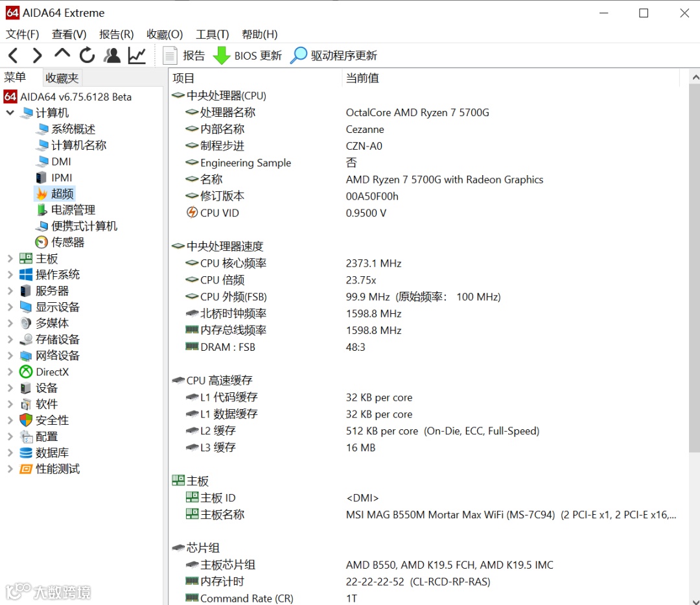The height and width of the screenshot is (605, 700).
Task: Select 超频 flame icon item
Action: click(x=54, y=194)
